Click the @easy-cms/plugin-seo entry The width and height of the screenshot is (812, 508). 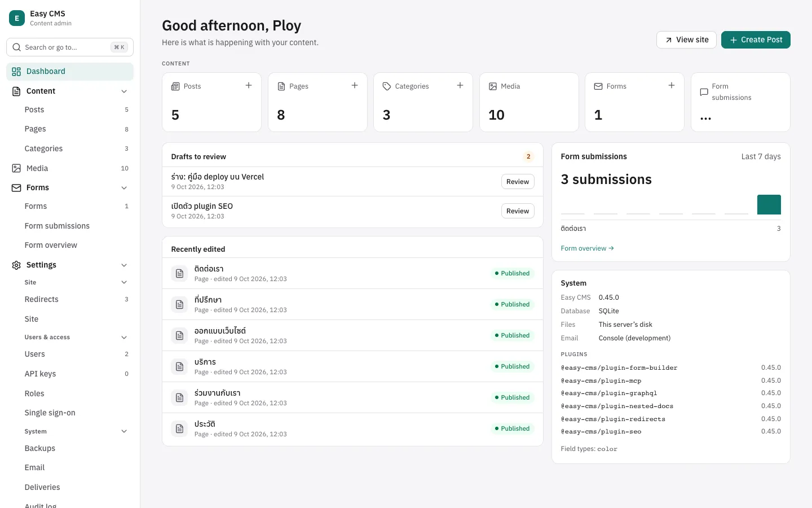[x=670, y=432]
